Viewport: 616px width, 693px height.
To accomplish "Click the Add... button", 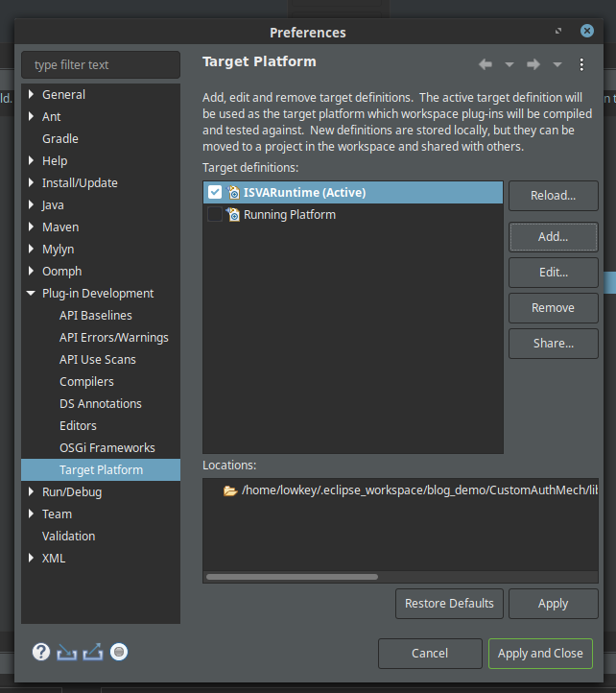I will coord(554,237).
